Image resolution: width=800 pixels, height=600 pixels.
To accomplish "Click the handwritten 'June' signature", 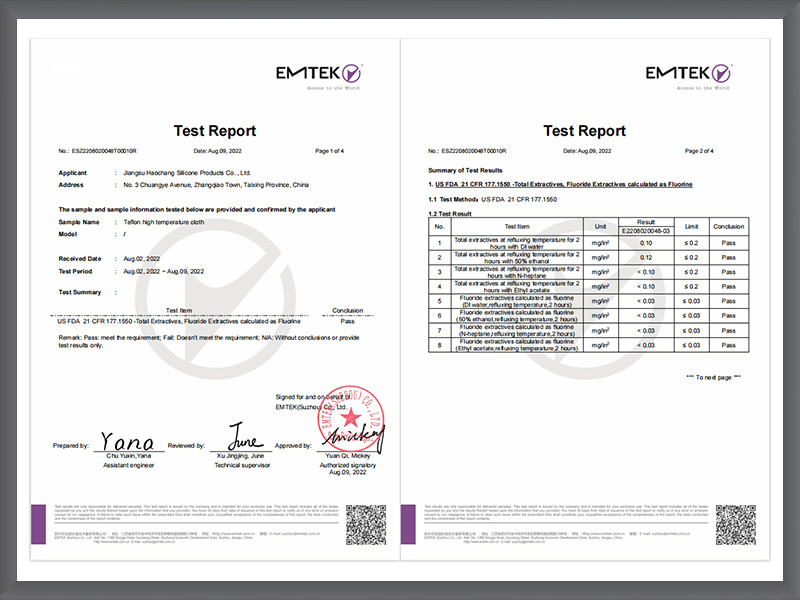I will click(245, 436).
